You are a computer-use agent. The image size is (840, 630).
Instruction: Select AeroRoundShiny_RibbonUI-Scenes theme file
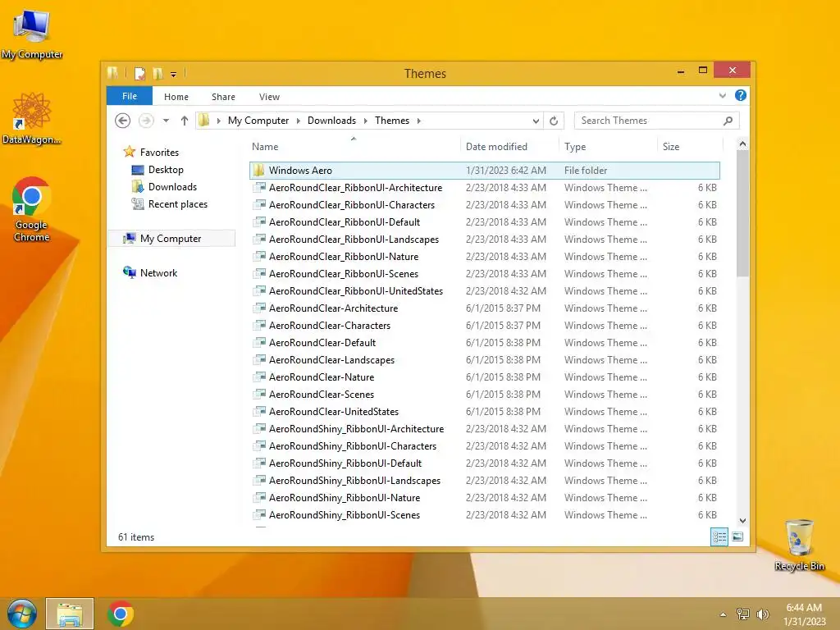tap(484, 515)
